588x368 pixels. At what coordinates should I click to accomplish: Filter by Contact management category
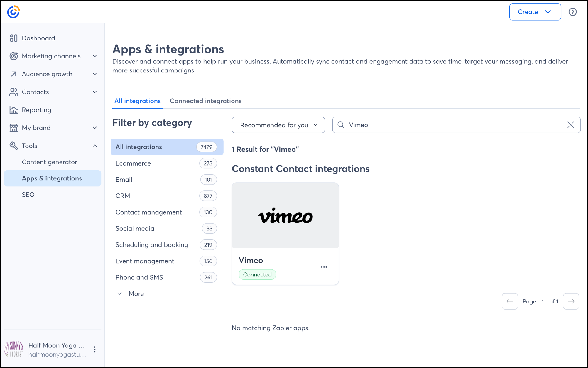click(167, 212)
